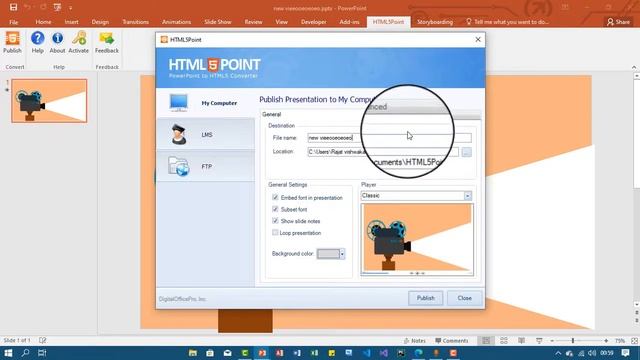Image resolution: width=640 pixels, height=360 pixels.
Task: Close the HTML5Point dialog with X
Action: coord(478,40)
